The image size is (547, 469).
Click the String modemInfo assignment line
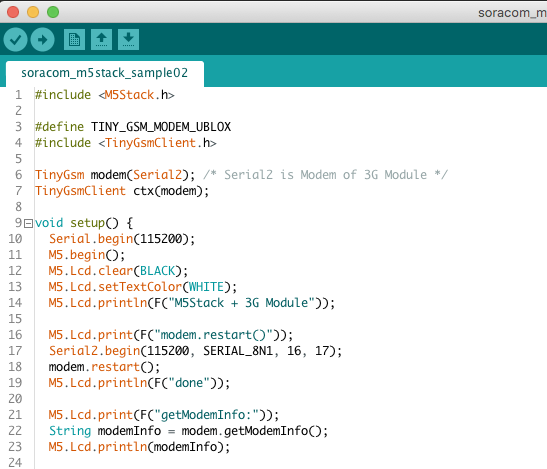188,431
